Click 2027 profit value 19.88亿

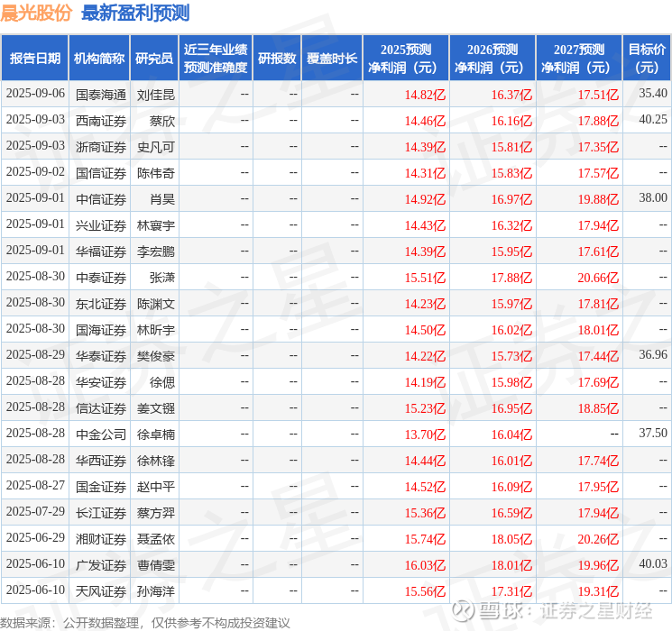598,199
